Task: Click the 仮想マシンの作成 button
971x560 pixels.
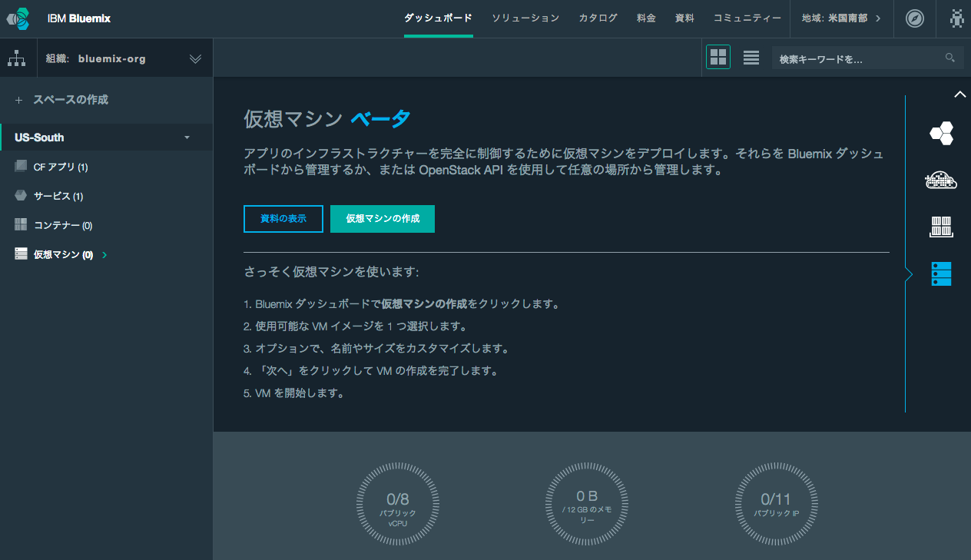Action: (383, 219)
